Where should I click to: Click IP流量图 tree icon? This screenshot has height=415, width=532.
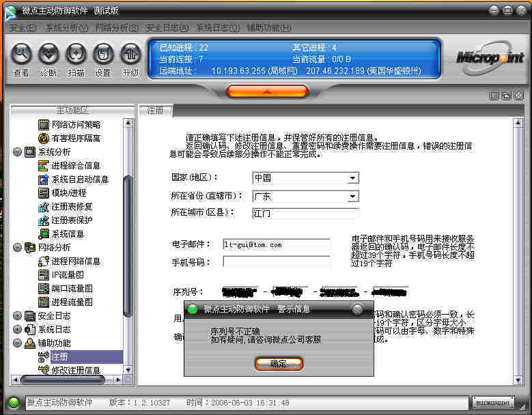click(x=44, y=275)
